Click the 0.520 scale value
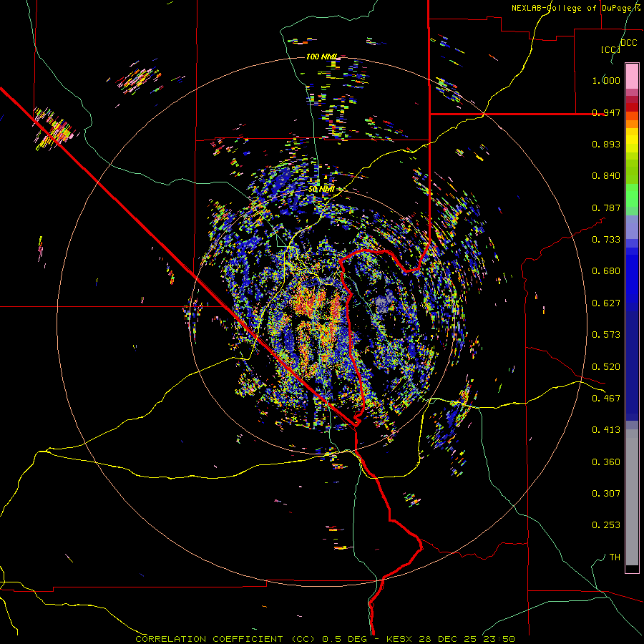644x644 pixels. (606, 367)
